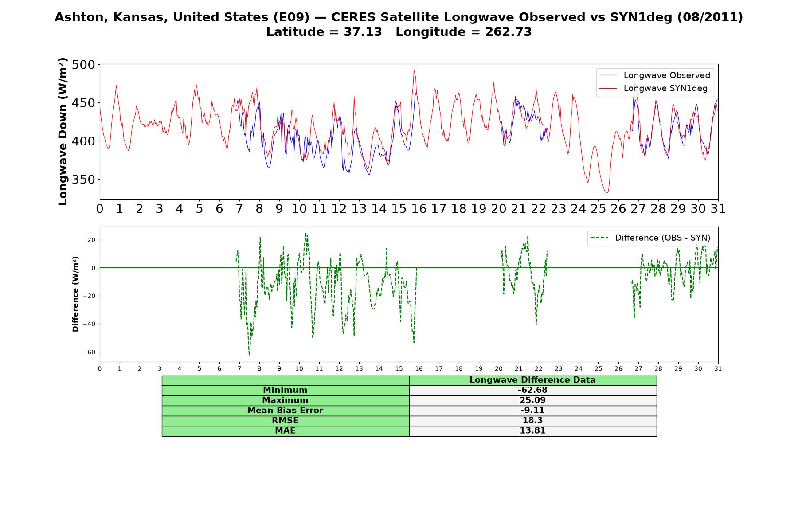Click the Latitude and Longitude subtitle text
The image size is (798, 532).
point(399,32)
